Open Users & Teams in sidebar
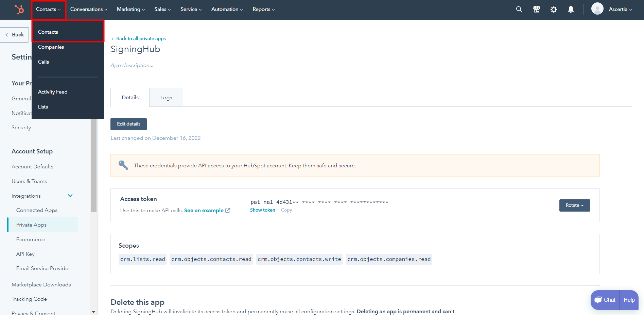The height and width of the screenshot is (315, 644). point(29,181)
